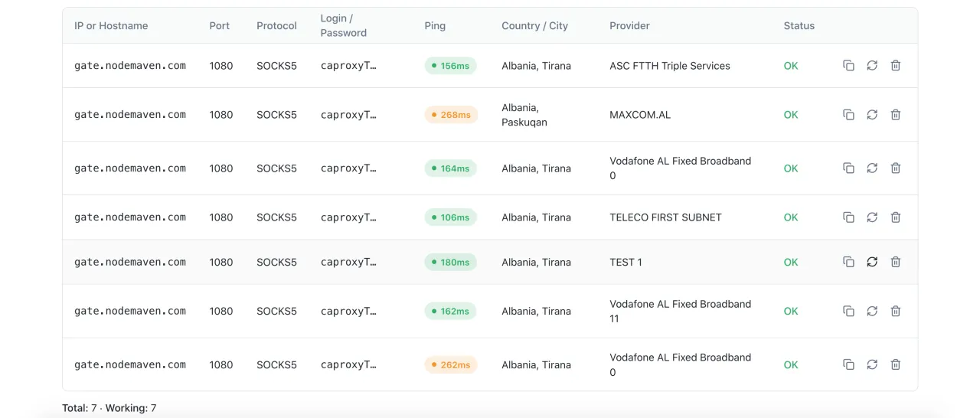
Task: Click the Country / City column header
Action: coord(534,26)
